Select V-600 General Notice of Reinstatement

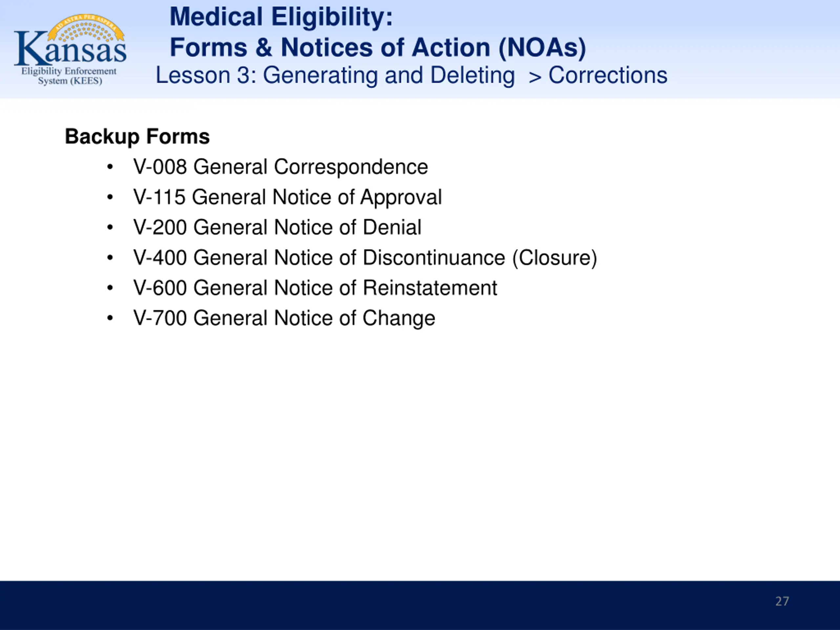click(315, 287)
